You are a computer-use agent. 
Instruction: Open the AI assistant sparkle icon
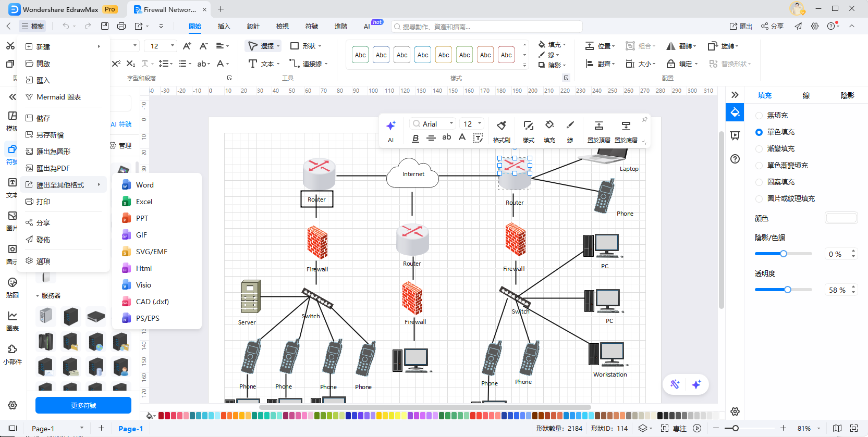point(390,126)
